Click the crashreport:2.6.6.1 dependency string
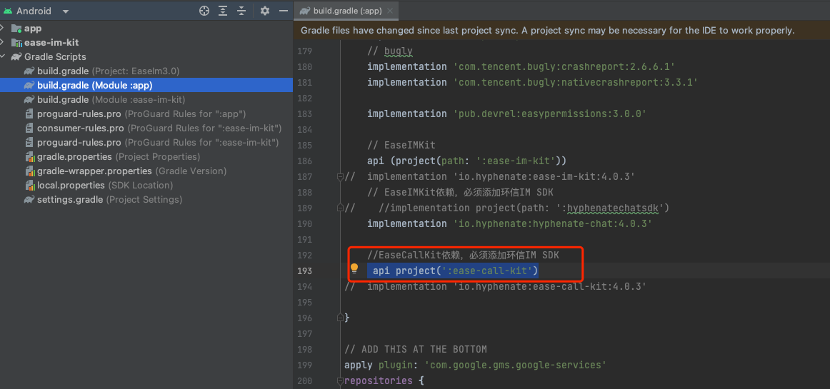The width and height of the screenshot is (830, 390). pyautogui.click(x=564, y=67)
